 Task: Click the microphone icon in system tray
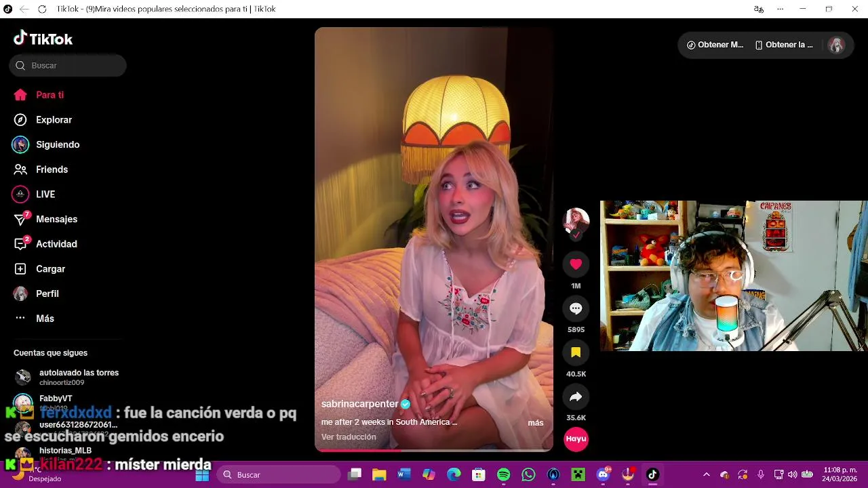761,475
